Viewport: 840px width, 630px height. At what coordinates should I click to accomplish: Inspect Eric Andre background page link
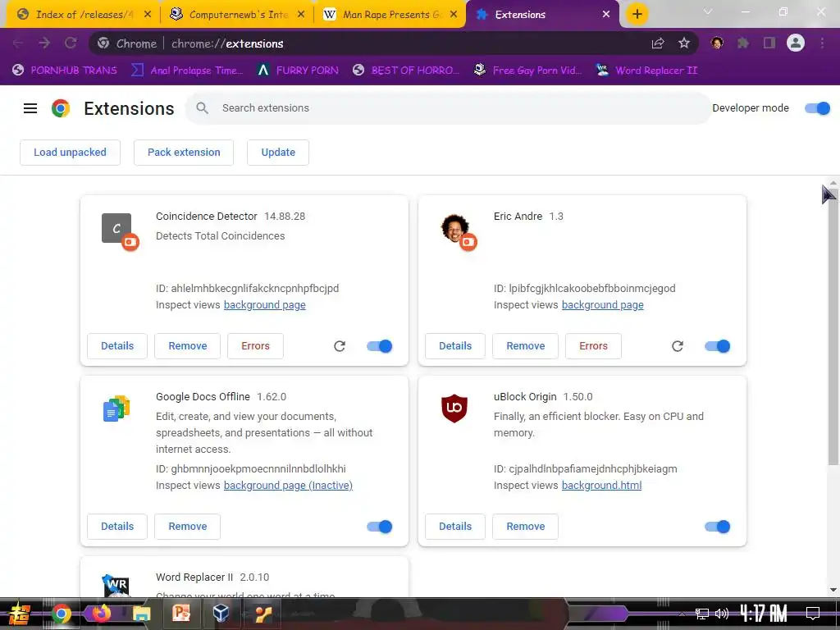(x=603, y=305)
